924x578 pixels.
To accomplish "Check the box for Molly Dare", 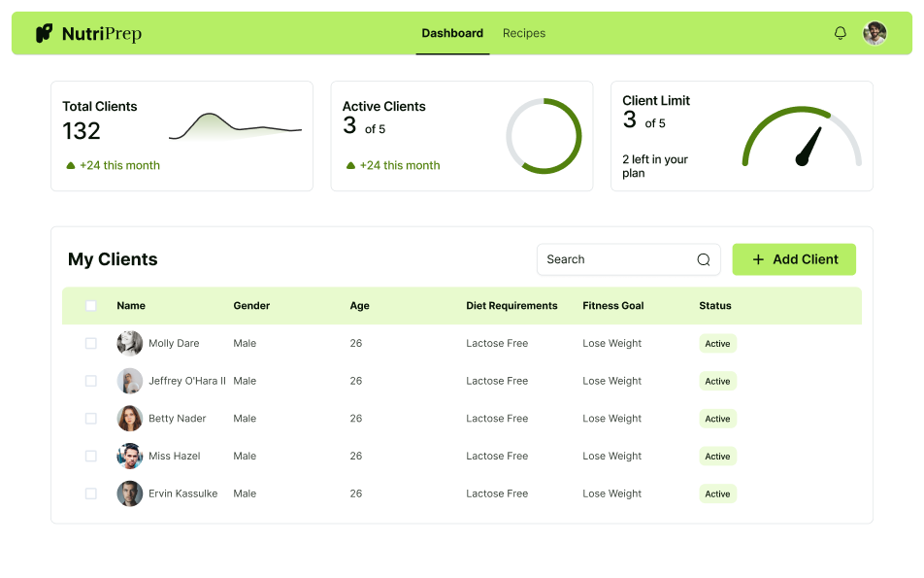I will point(91,343).
